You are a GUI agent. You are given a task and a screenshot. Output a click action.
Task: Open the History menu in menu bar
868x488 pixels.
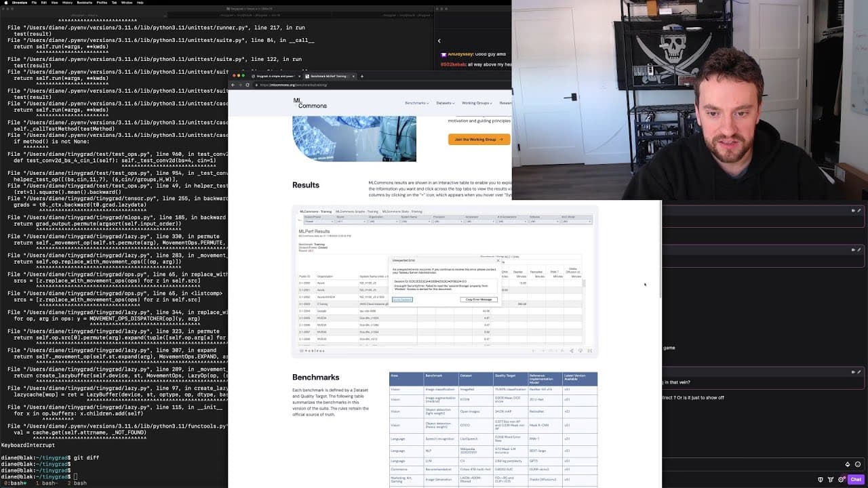coord(67,3)
